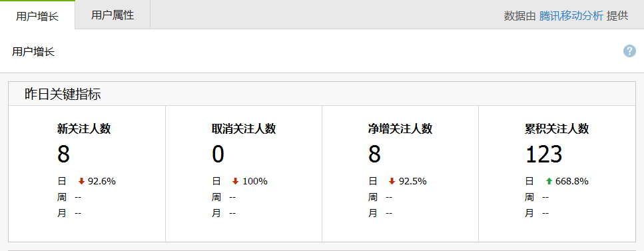Viewport: 644px width, 251px height.
Task: Open the 腾讯移动分析 link
Action: click(571, 16)
